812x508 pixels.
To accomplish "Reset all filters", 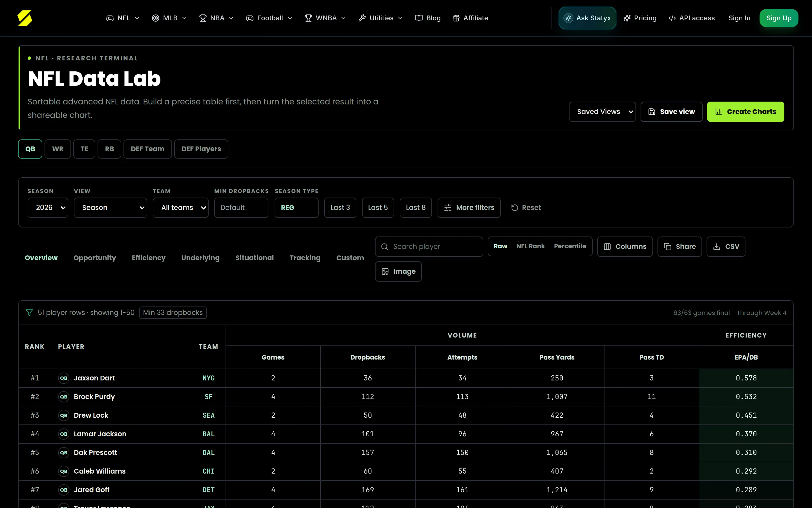I will tap(526, 208).
